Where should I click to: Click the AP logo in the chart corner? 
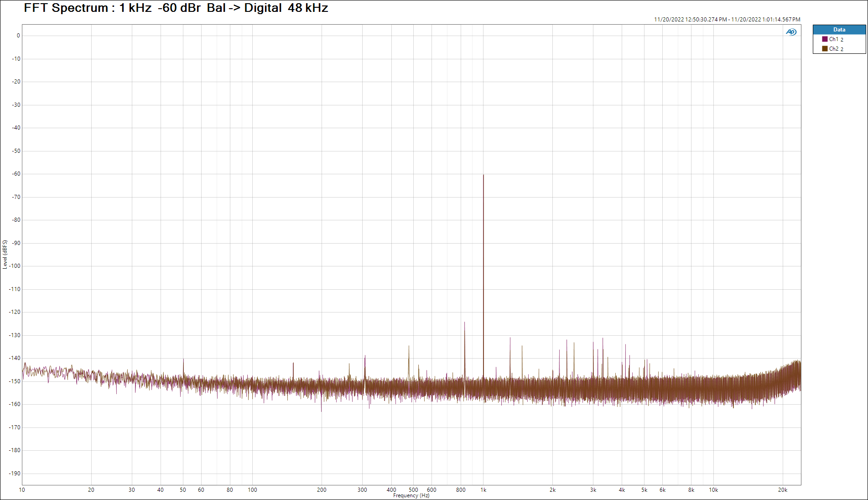[791, 32]
